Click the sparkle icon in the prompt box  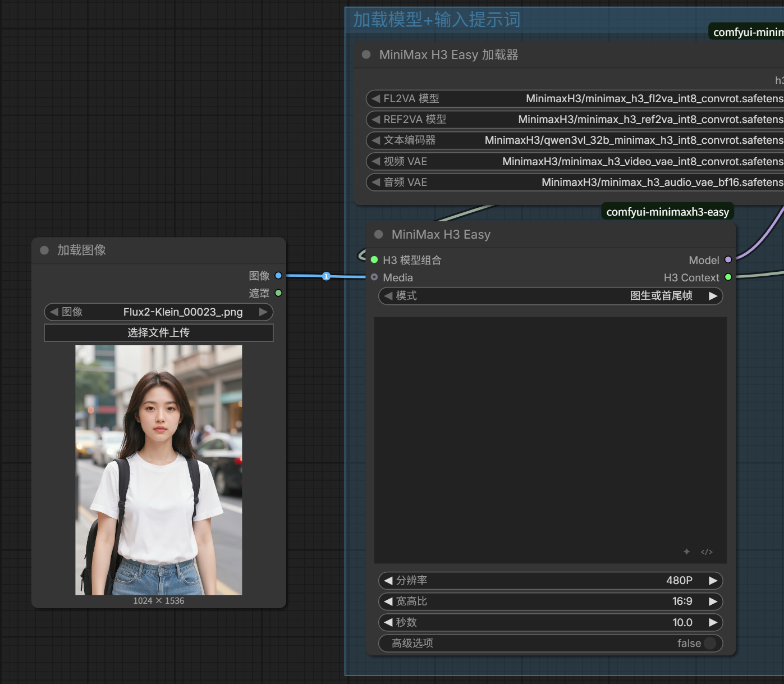[686, 551]
